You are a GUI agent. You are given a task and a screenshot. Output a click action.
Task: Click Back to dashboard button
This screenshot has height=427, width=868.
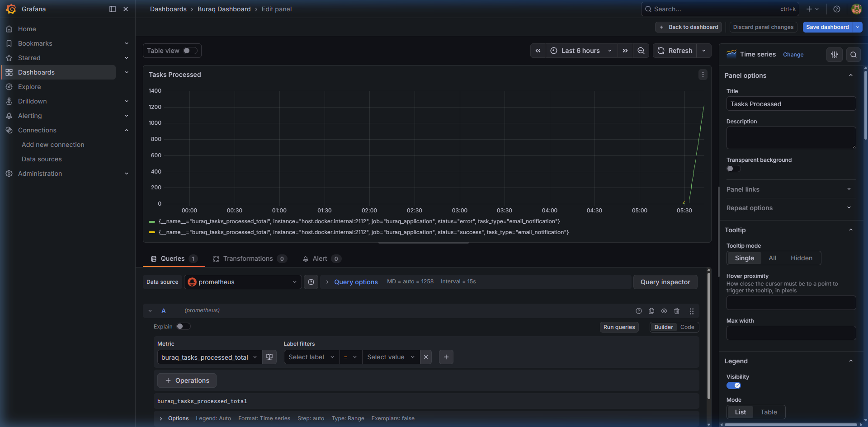(x=689, y=27)
